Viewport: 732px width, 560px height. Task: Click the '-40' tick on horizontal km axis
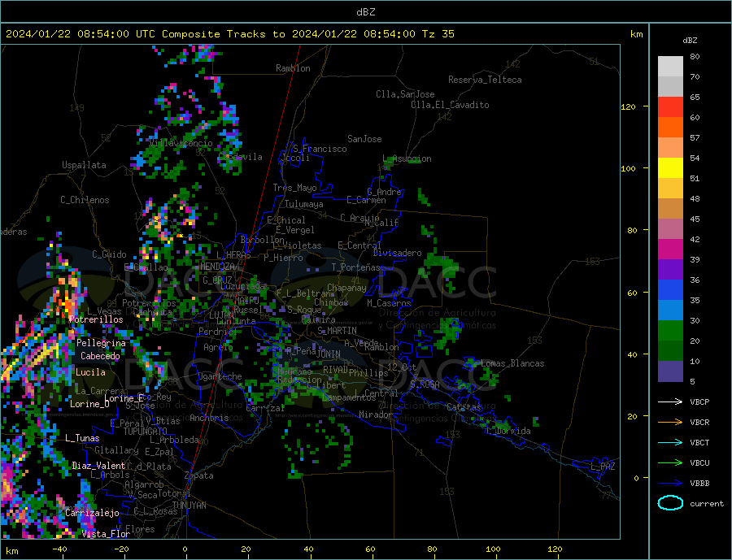pos(59,549)
